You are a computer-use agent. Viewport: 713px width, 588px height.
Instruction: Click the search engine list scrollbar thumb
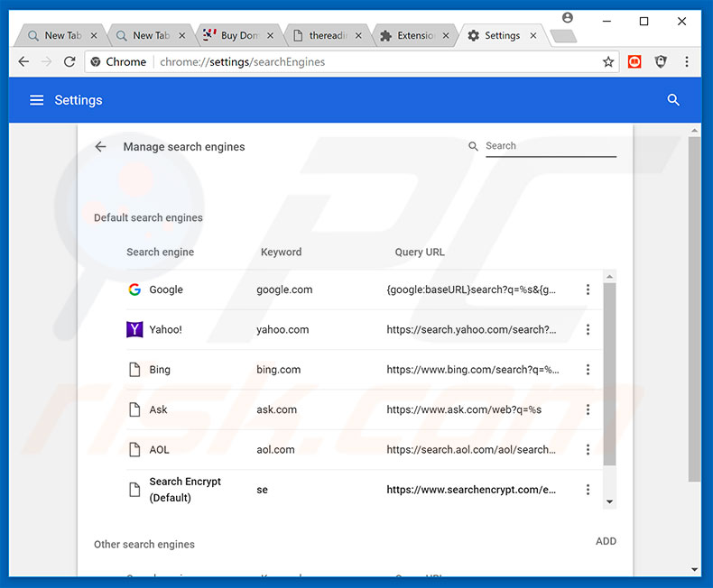[x=609, y=374]
